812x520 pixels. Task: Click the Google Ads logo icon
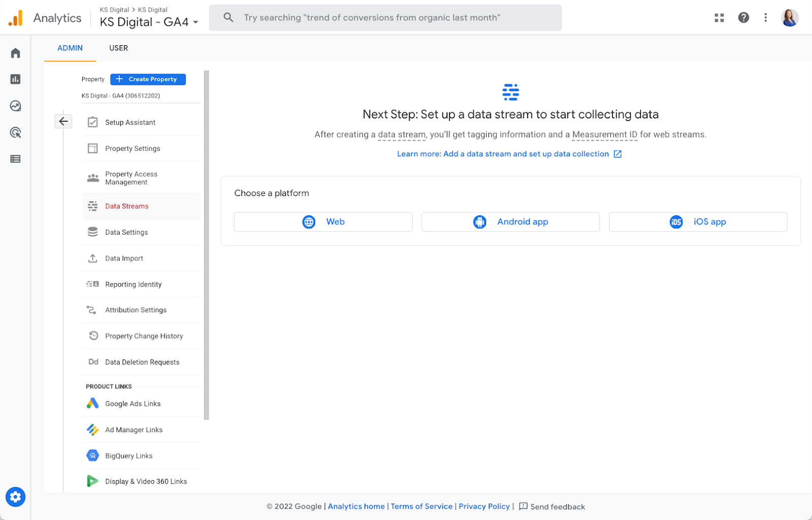coord(92,404)
